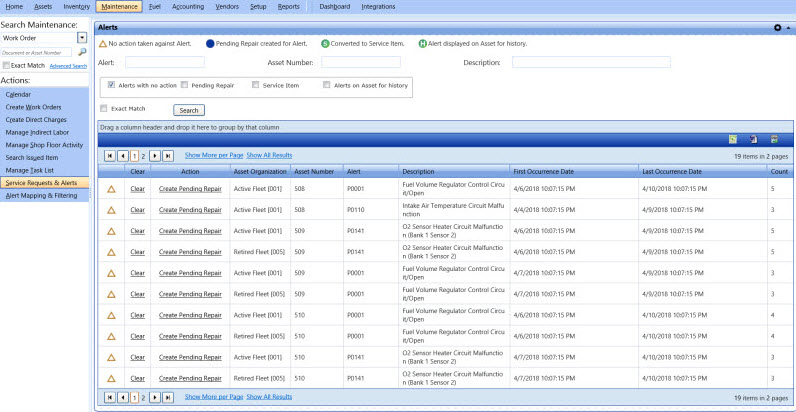Open the Home menu
The height and width of the screenshot is (412, 796).
[x=14, y=7]
